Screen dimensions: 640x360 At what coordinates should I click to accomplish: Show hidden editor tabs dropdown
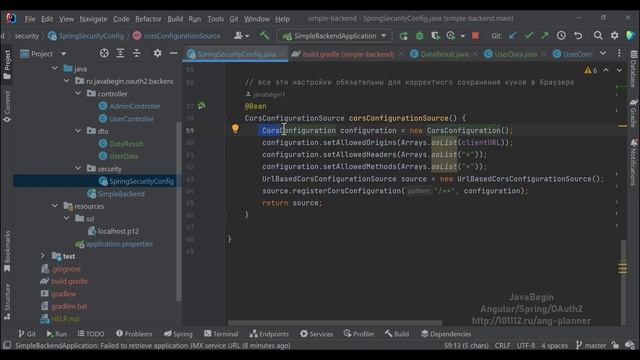click(x=603, y=53)
